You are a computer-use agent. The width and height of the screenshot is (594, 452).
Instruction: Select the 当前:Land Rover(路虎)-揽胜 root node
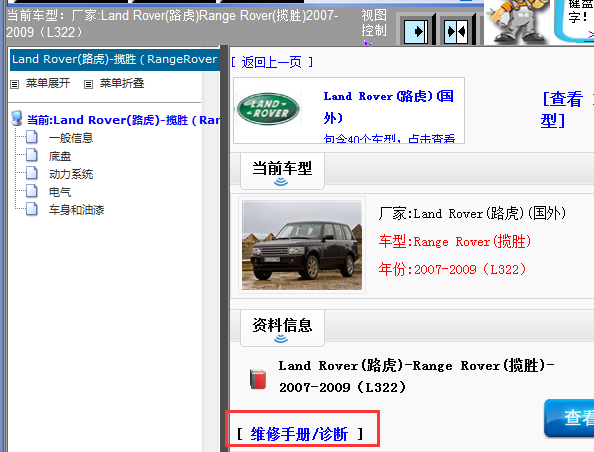[123, 120]
